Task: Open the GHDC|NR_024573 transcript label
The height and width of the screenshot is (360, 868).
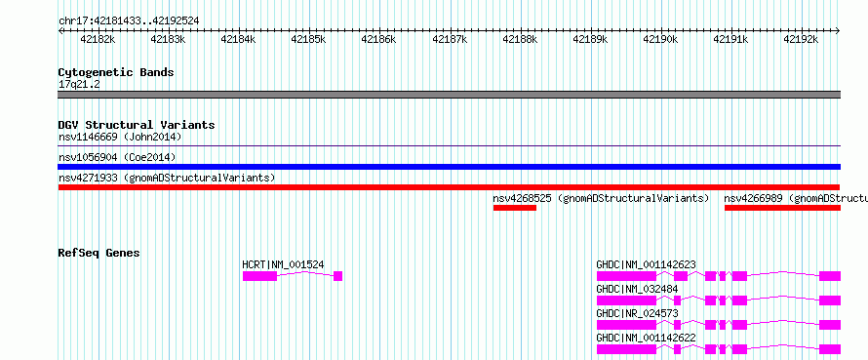Action: point(637,313)
